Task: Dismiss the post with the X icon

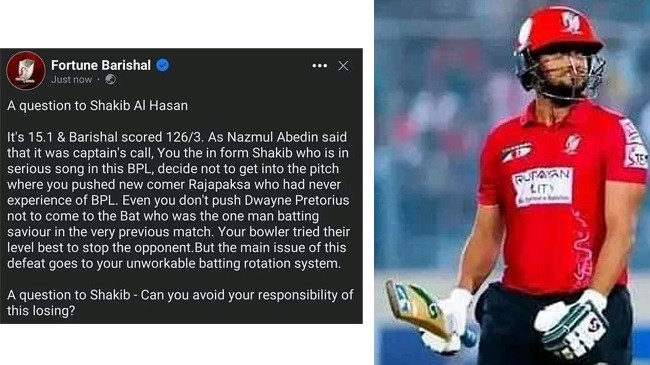Action: coord(343,66)
